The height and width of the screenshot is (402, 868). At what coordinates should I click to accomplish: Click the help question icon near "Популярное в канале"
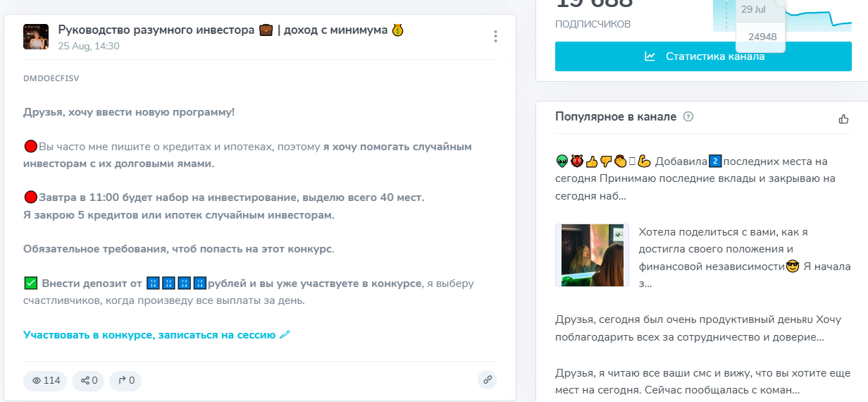[688, 117]
